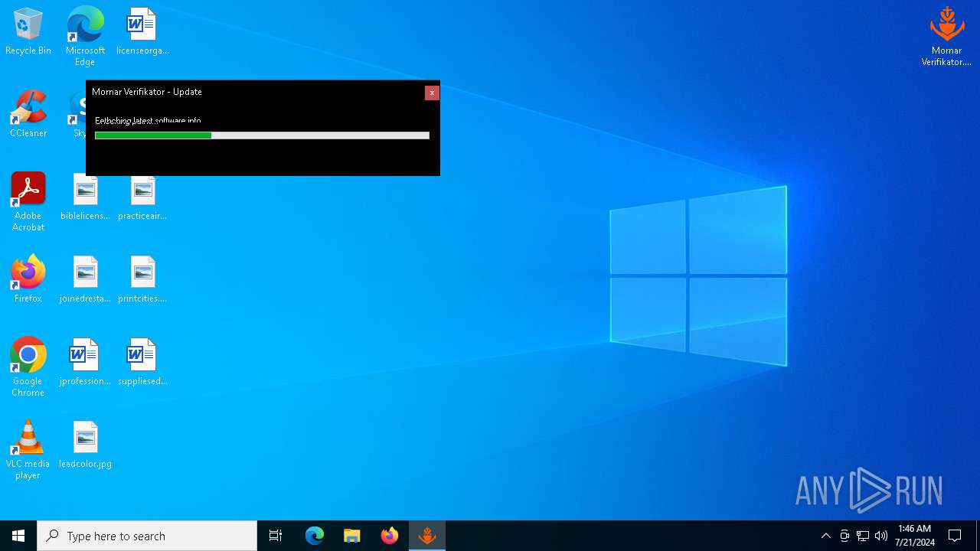Screen dimensions: 980x551
Task: Open File Explorer from the taskbar
Action: pos(352,536)
